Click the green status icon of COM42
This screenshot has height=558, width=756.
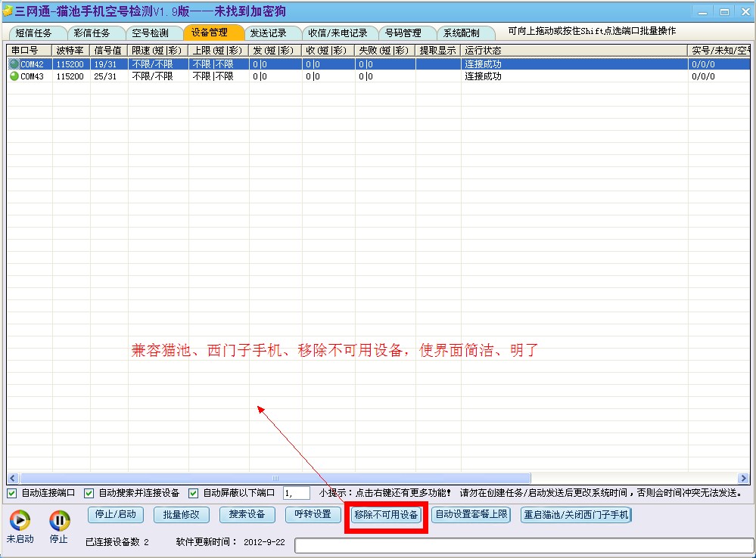[14, 64]
